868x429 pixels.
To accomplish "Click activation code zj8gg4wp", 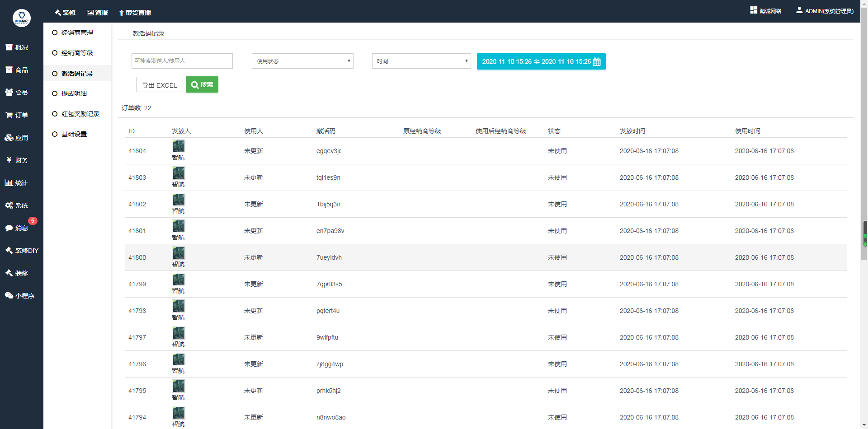I will tap(330, 364).
